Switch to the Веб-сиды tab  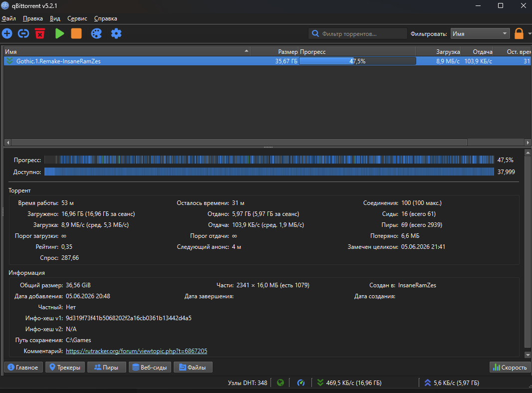tap(150, 367)
